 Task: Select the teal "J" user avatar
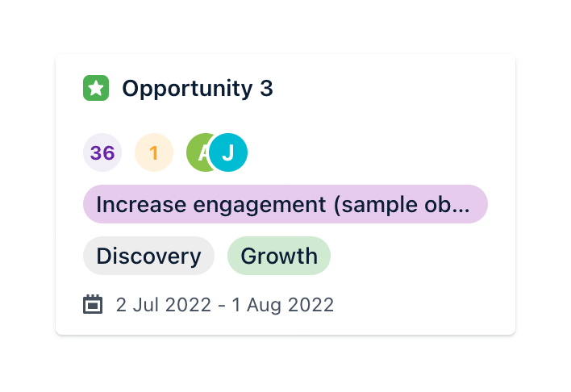coord(228,152)
